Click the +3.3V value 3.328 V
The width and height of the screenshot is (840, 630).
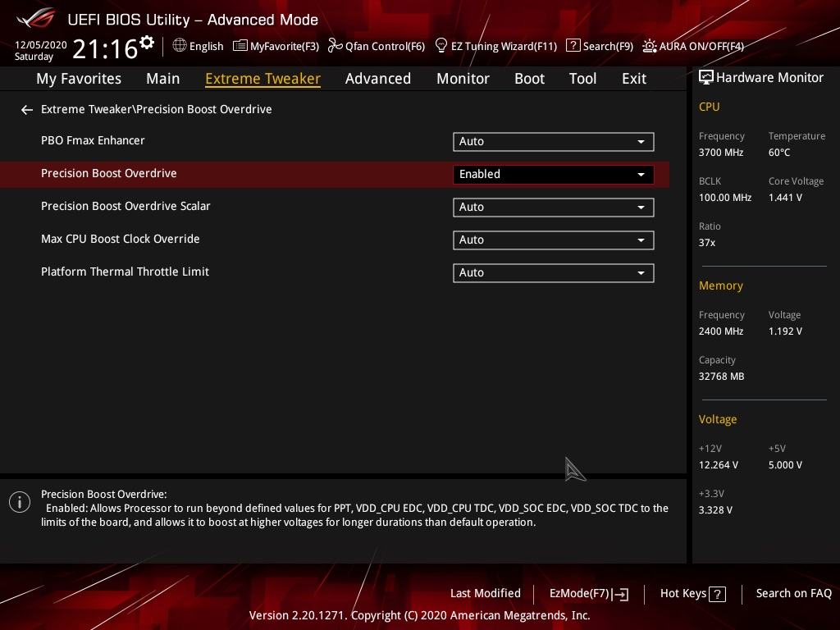coord(715,510)
